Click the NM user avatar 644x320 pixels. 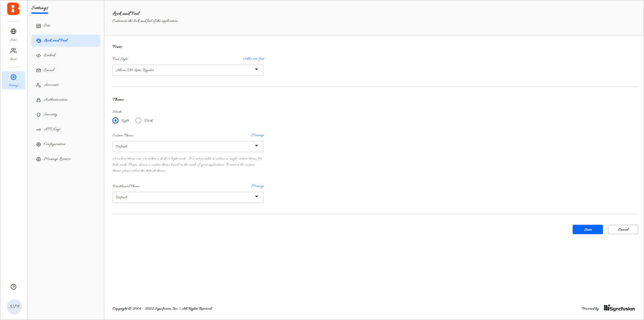(14, 307)
